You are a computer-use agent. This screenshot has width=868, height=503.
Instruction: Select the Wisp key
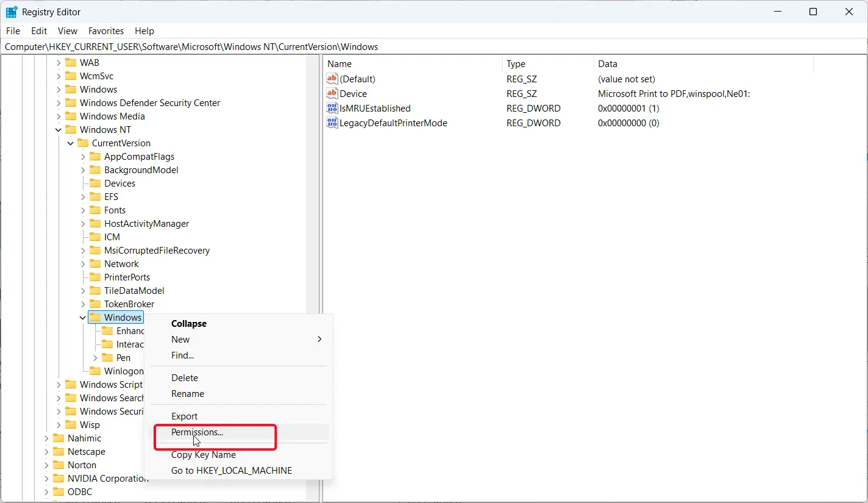tap(90, 424)
